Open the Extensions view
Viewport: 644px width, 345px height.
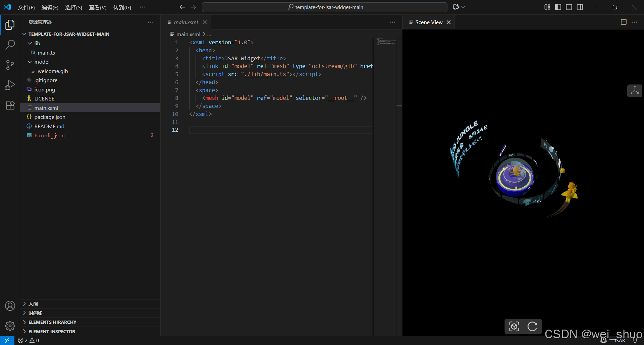tap(10, 105)
